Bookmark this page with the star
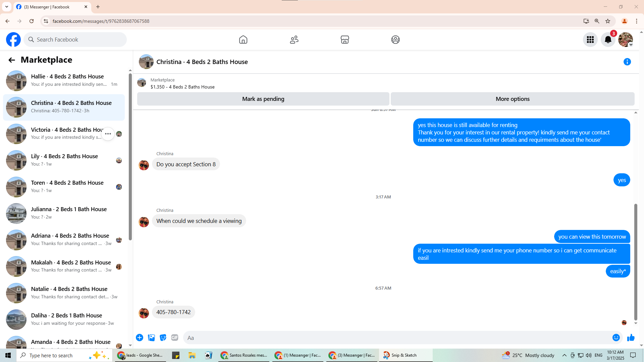644x362 pixels. tap(608, 21)
